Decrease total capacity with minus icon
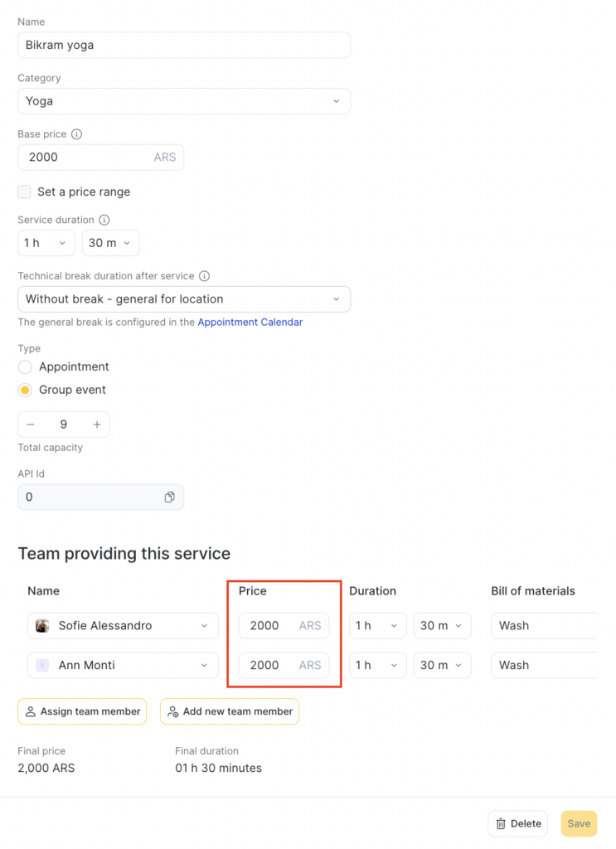This screenshot has height=849, width=616. point(31,424)
